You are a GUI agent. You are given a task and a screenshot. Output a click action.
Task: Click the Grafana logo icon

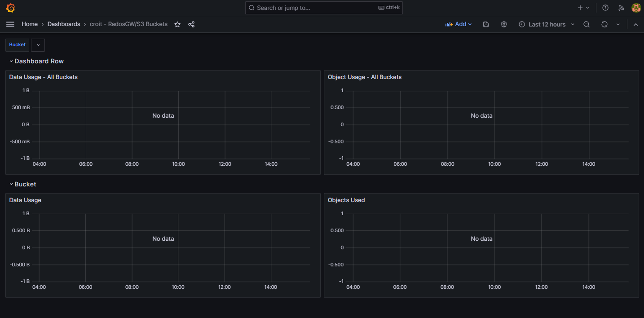tap(10, 8)
